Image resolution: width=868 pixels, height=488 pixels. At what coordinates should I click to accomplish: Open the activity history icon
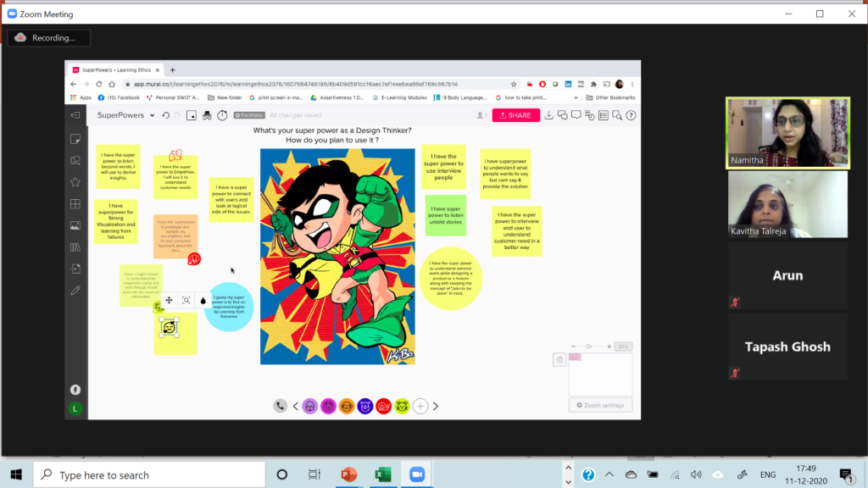click(x=590, y=115)
